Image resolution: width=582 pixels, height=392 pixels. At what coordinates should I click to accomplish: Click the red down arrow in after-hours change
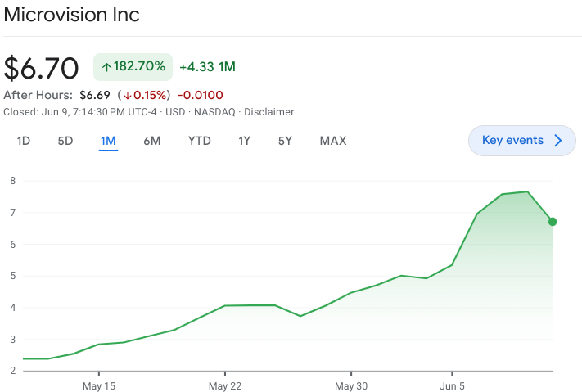pyautogui.click(x=128, y=95)
